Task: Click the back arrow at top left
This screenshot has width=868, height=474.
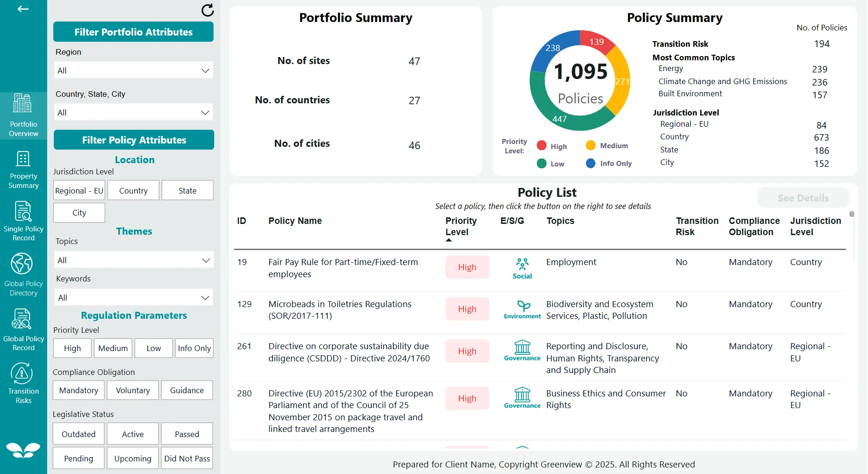Action: point(22,9)
